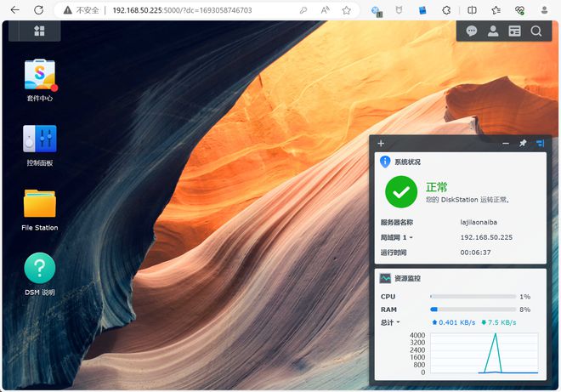Open browser favorites star list icon

(496, 10)
